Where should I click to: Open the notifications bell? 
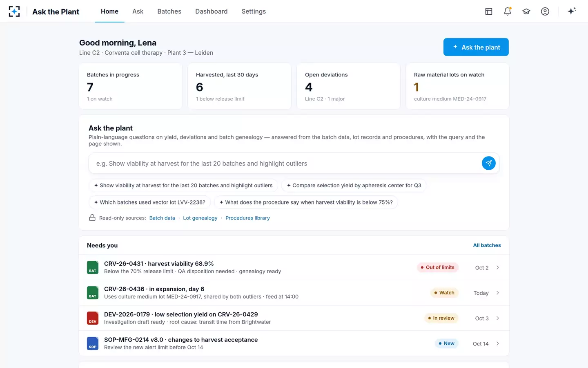point(508,11)
